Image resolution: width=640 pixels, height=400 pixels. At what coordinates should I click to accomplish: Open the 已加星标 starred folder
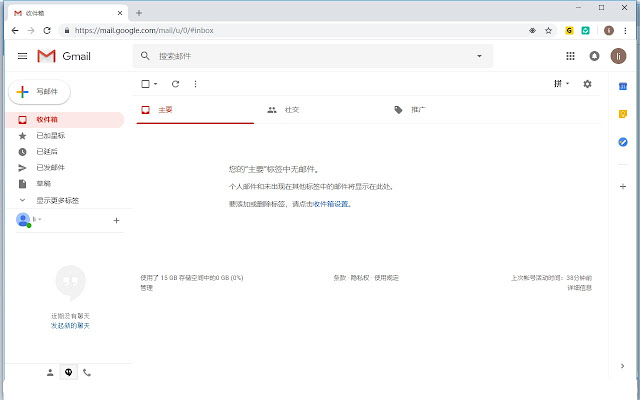click(50, 136)
